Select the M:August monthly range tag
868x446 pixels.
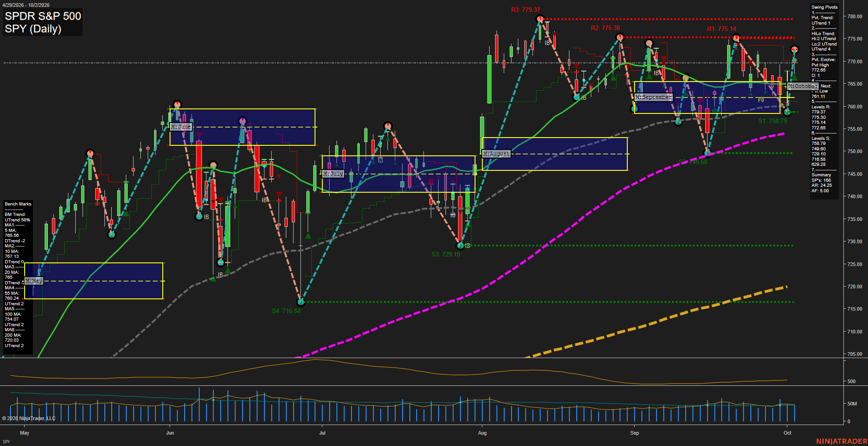click(x=496, y=154)
